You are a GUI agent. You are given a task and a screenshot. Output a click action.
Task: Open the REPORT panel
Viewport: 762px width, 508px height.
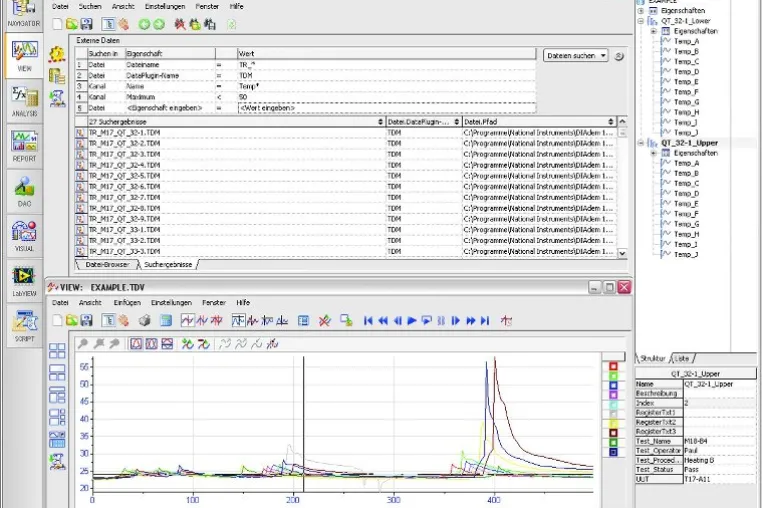(24, 146)
